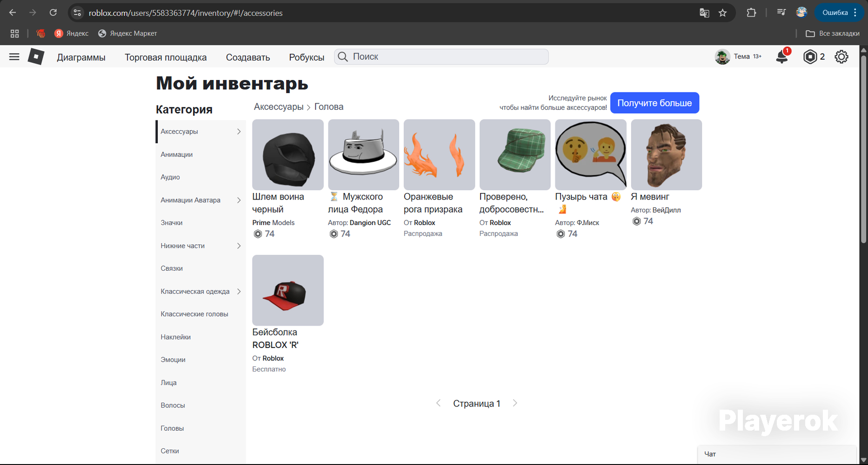868x465 pixels.
Task: Click the Аксессуары breadcrumb
Action: click(x=279, y=107)
